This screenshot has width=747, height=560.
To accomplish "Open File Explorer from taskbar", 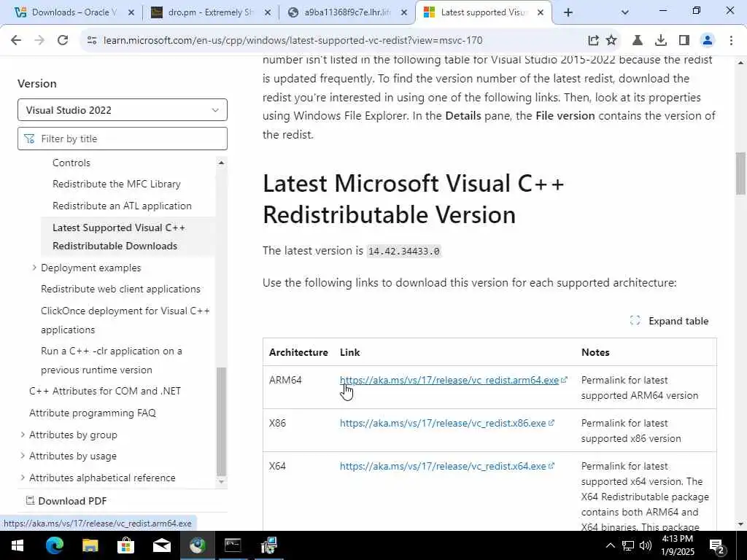I will coord(90,545).
